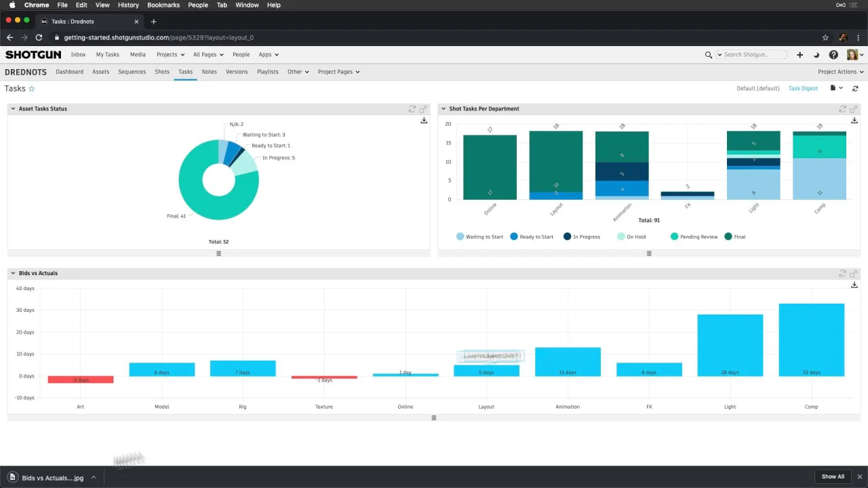Click the plus icon to create new entity
868x488 pixels.
pos(800,55)
